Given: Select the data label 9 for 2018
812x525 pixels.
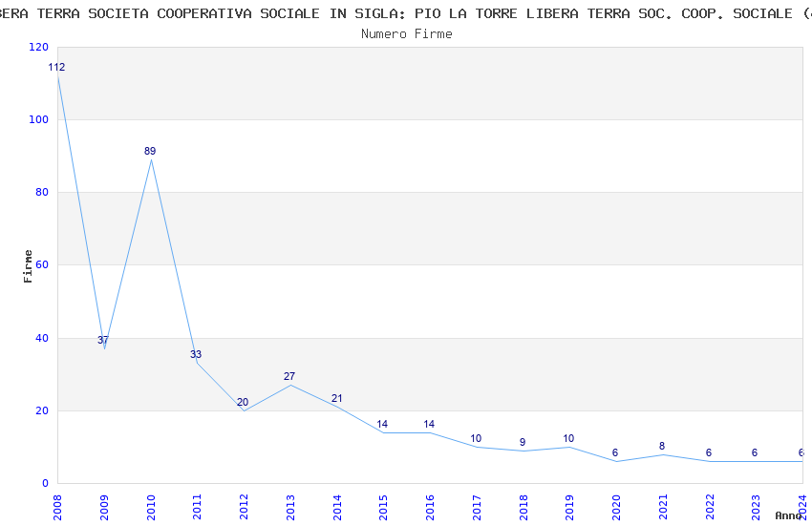Looking at the screenshot, I should click(x=523, y=442).
